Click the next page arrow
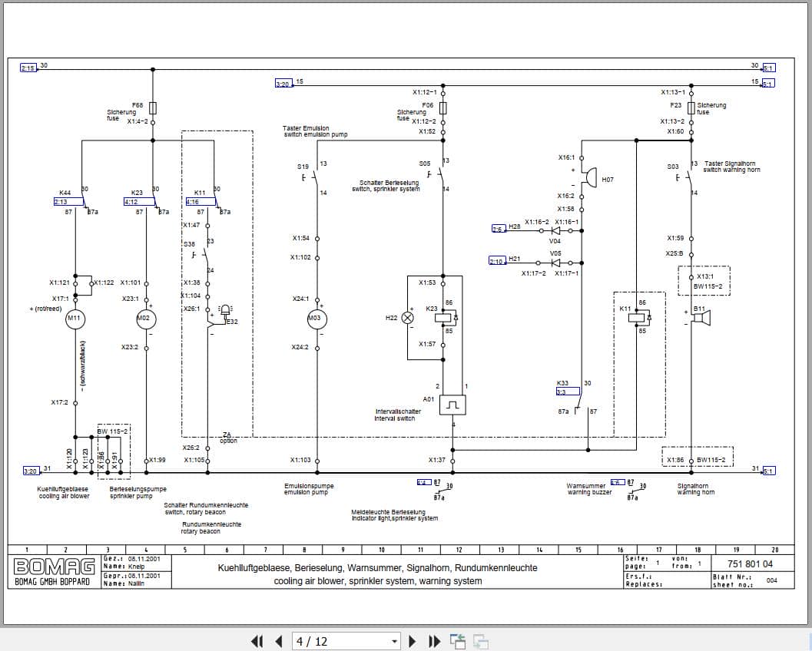812x651 pixels. [x=412, y=641]
